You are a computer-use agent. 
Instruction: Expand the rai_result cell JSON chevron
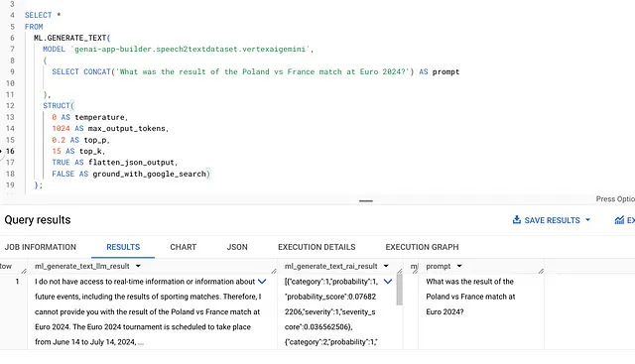click(388, 282)
